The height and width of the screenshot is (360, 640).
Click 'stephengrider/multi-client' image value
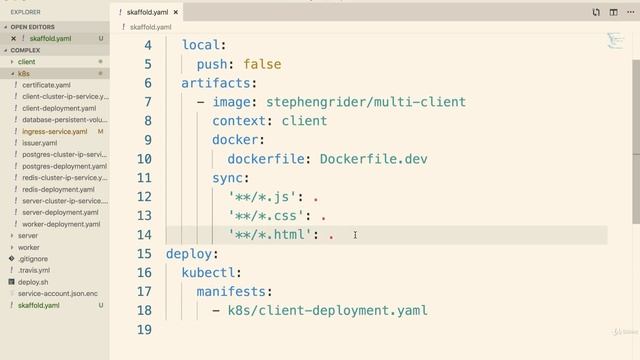tap(366, 102)
